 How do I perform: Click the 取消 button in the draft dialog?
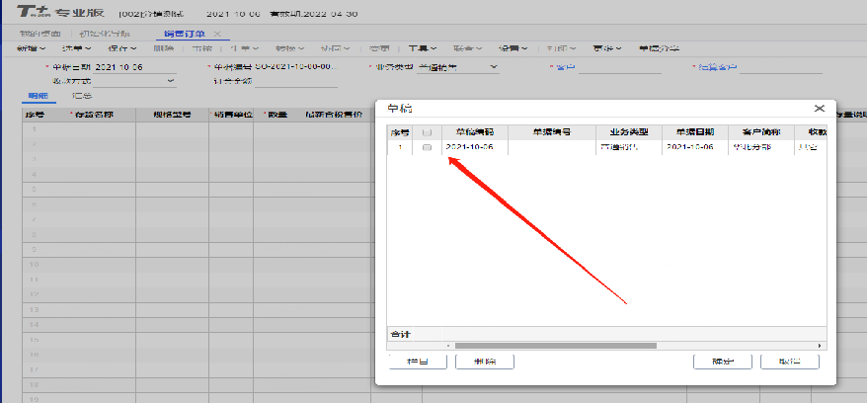click(791, 362)
